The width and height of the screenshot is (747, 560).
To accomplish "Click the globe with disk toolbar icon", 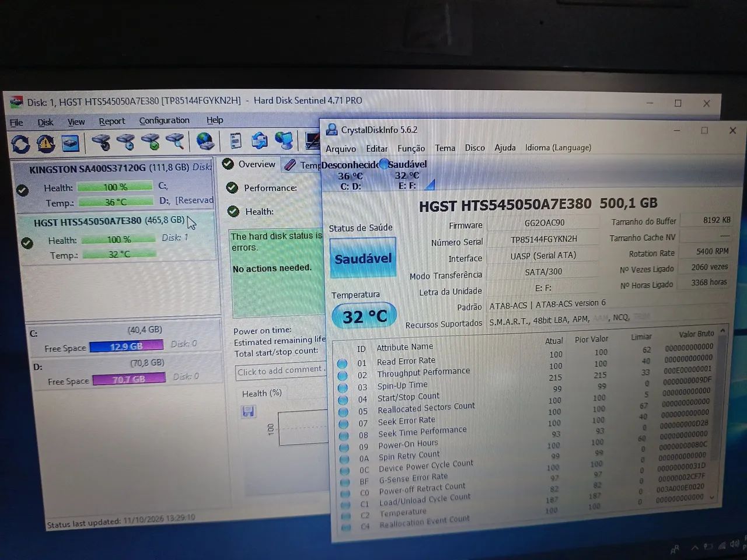I will point(205,141).
